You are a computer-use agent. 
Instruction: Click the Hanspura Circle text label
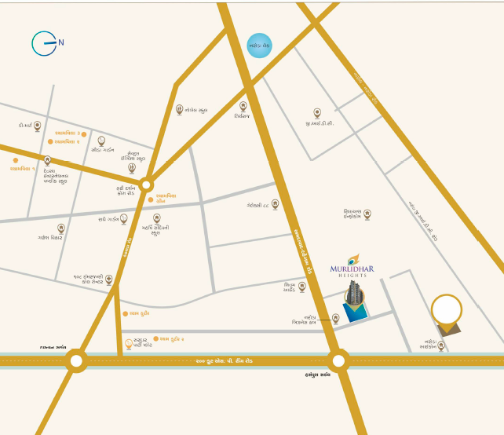tap(318, 375)
